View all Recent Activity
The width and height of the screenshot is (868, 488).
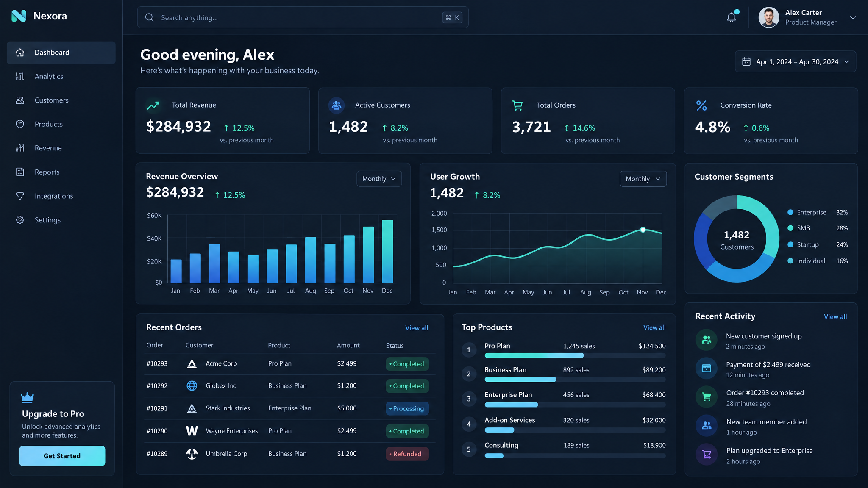pyautogui.click(x=835, y=316)
